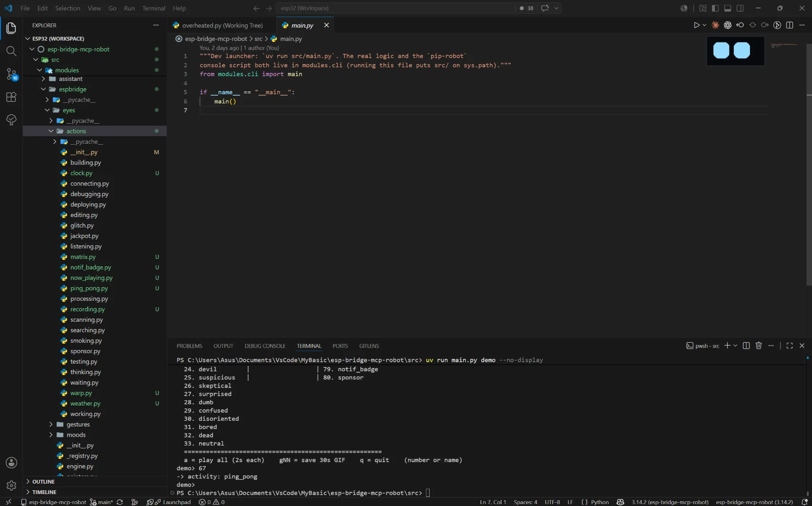Click the Python language mode indicator
The width and height of the screenshot is (812, 506).
click(600, 502)
